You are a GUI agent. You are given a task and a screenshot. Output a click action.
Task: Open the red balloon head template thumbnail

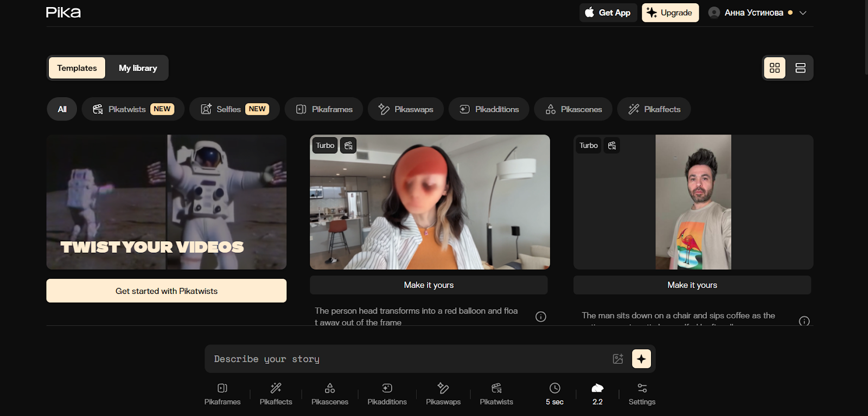coord(430,202)
